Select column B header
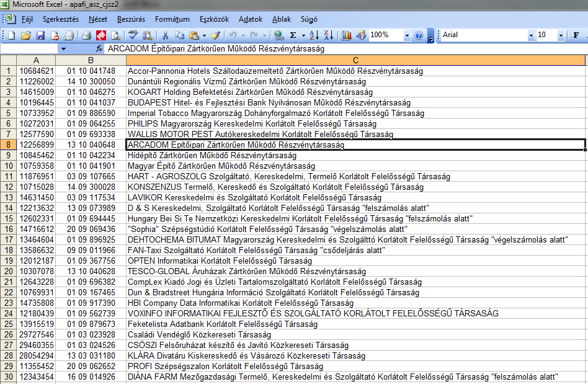This screenshot has width=588, height=384. click(x=91, y=60)
